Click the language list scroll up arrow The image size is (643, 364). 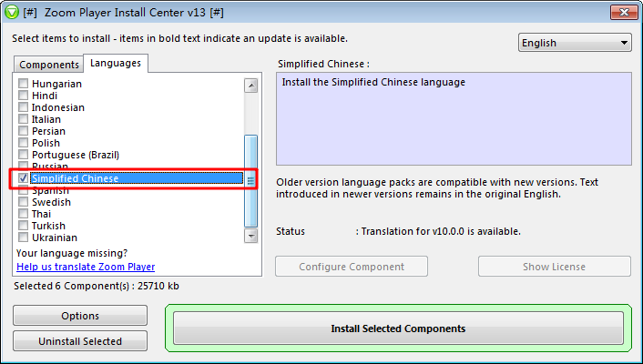point(250,86)
